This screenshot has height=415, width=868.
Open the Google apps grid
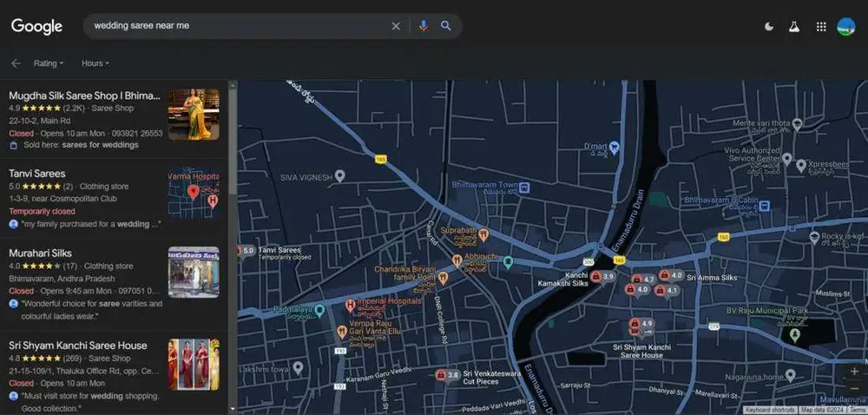coord(821,27)
